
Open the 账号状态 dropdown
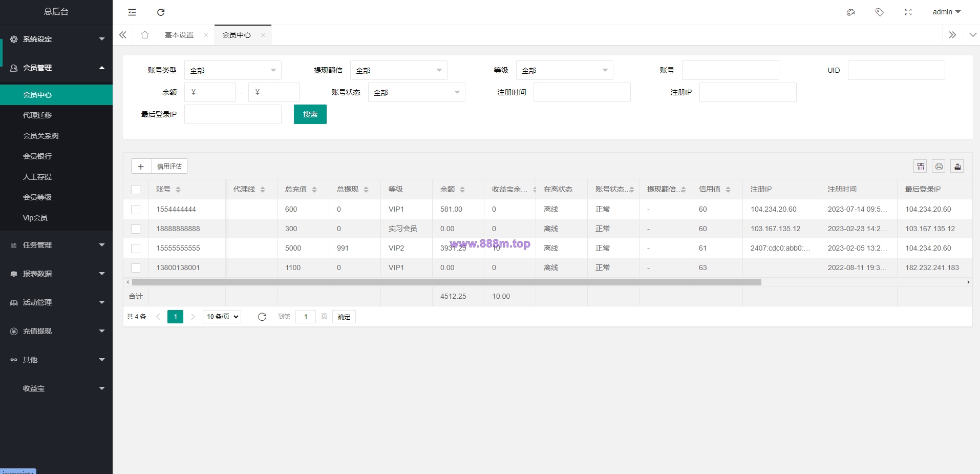417,92
